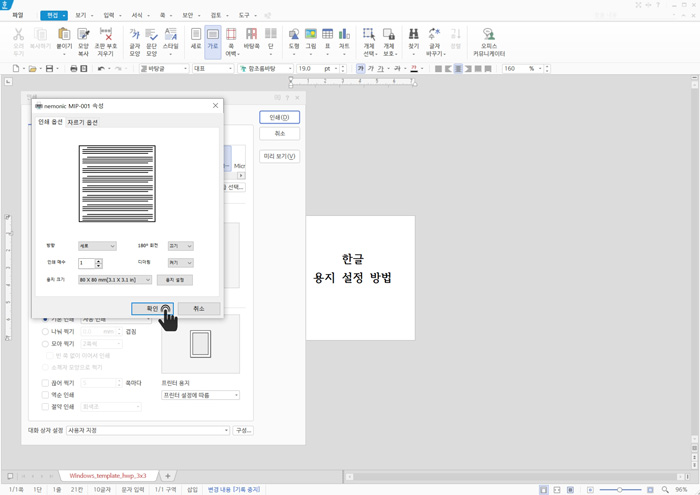The height and width of the screenshot is (495, 700).
Task: Click the 단 columns icon
Action: [271, 34]
